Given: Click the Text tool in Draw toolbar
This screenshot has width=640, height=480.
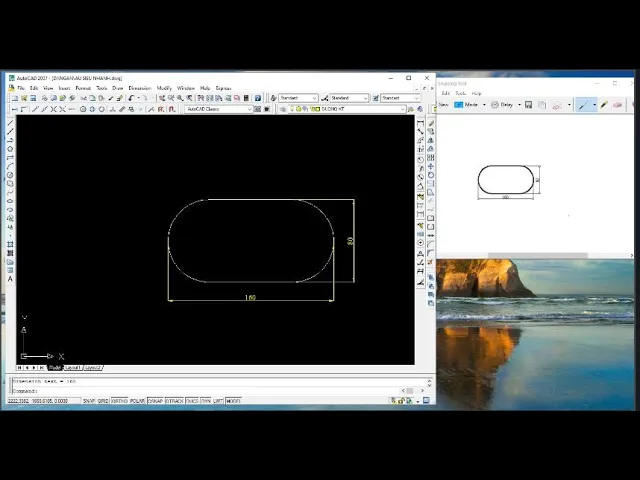Looking at the screenshot, I should (x=10, y=278).
